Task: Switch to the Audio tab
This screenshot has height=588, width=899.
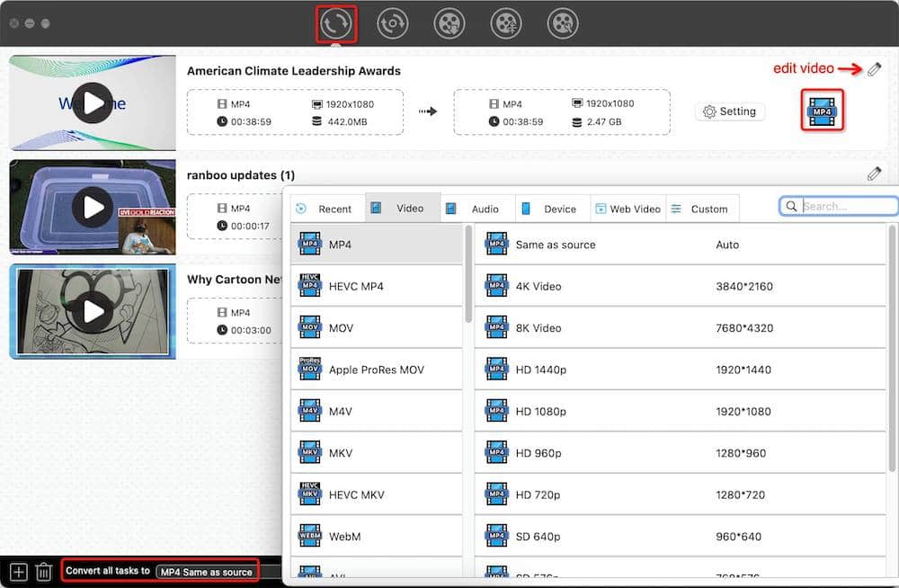Action: click(476, 209)
